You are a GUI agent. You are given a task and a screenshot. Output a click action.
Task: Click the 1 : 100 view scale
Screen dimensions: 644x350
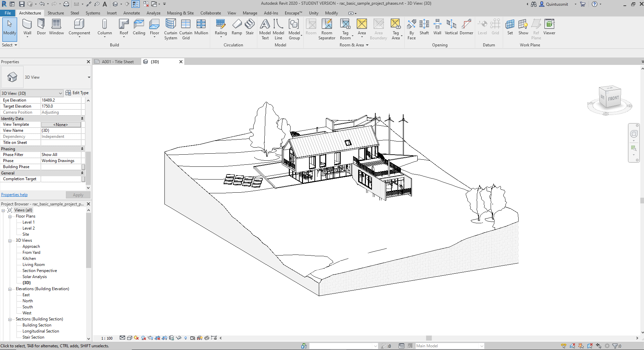coord(107,338)
